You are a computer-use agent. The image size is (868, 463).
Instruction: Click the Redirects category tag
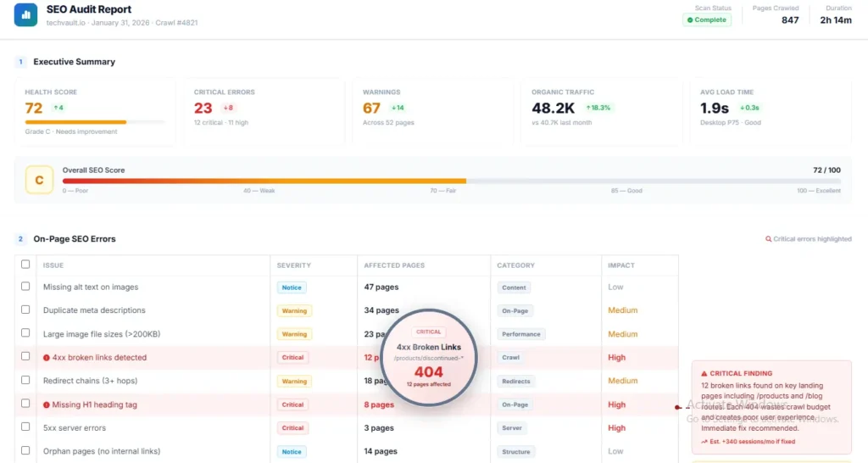[x=516, y=382]
